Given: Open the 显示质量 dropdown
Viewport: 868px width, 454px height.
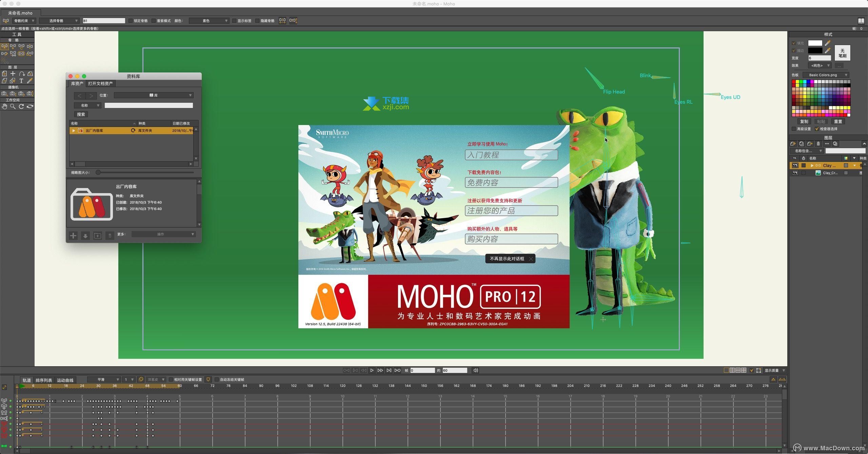Looking at the screenshot, I should (775, 370).
